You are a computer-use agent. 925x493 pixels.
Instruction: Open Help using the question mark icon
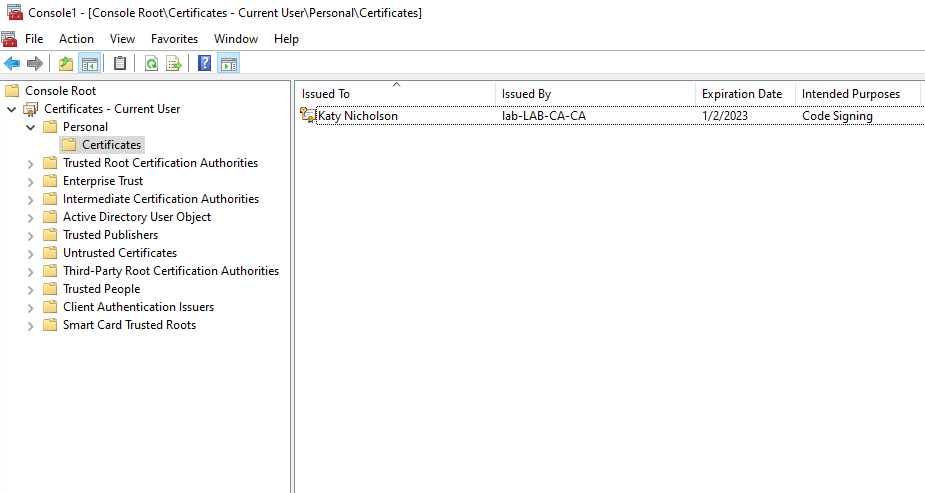pyautogui.click(x=204, y=64)
